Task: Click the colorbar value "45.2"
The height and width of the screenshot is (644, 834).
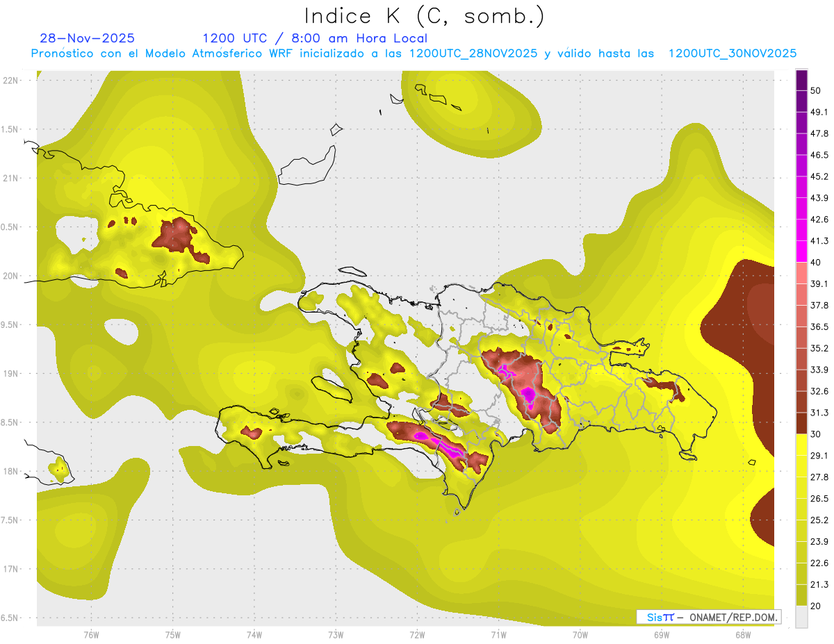Action: tap(819, 176)
